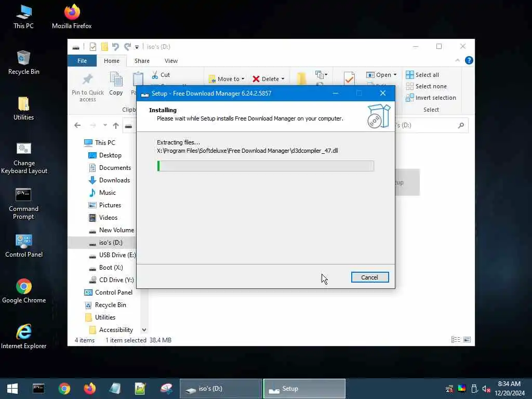Select Documents in navigation pane
Screen dimensions: 532x399
coord(110,168)
